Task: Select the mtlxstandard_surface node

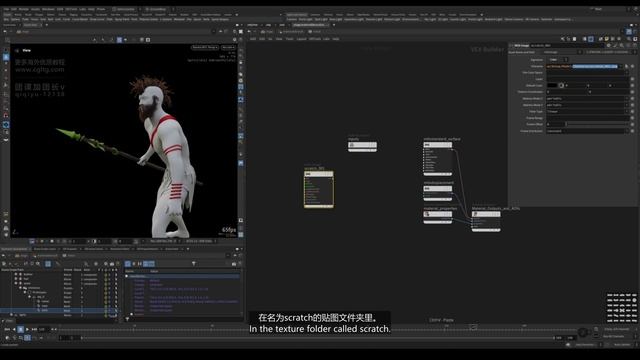Action: point(438,159)
